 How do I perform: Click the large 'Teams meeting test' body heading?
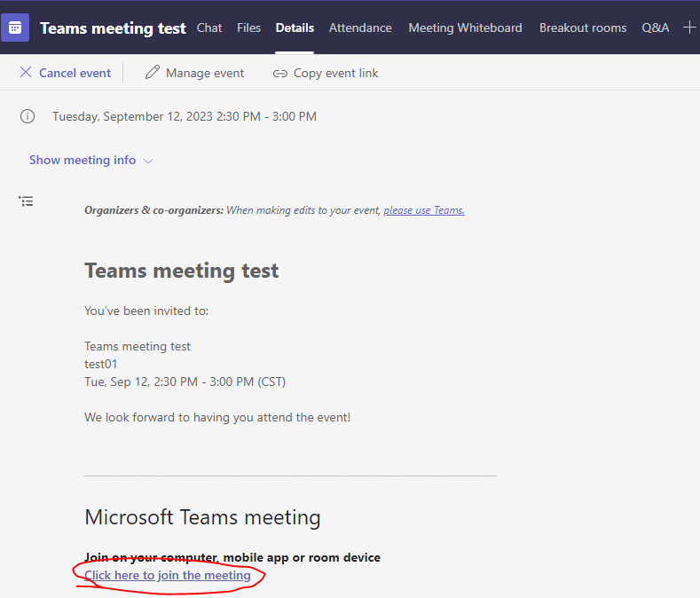pos(182,271)
